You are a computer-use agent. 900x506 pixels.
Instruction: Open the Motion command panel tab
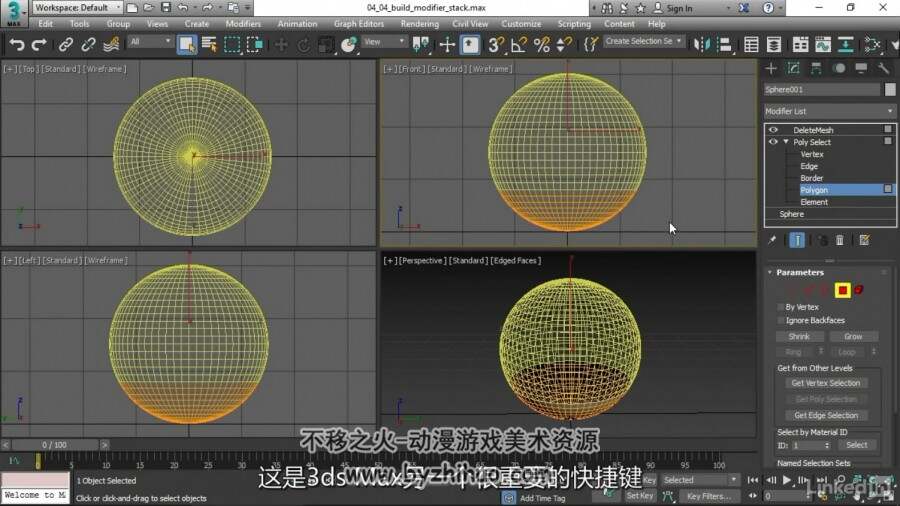click(x=839, y=69)
